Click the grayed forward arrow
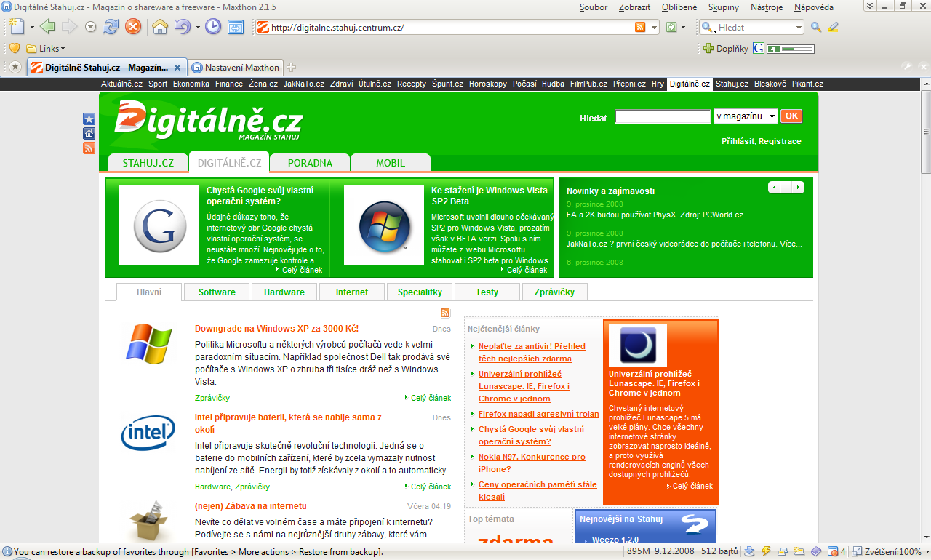Image resolution: width=931 pixels, height=560 pixels. [69, 27]
